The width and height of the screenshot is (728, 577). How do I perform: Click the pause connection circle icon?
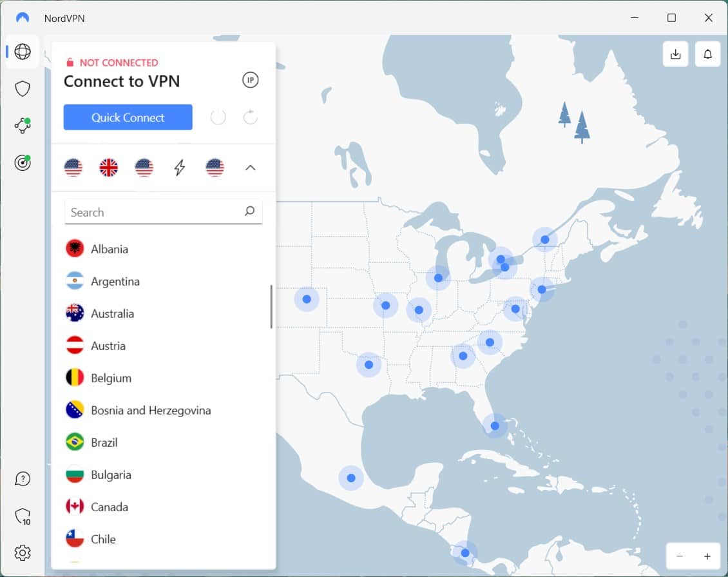pos(218,117)
